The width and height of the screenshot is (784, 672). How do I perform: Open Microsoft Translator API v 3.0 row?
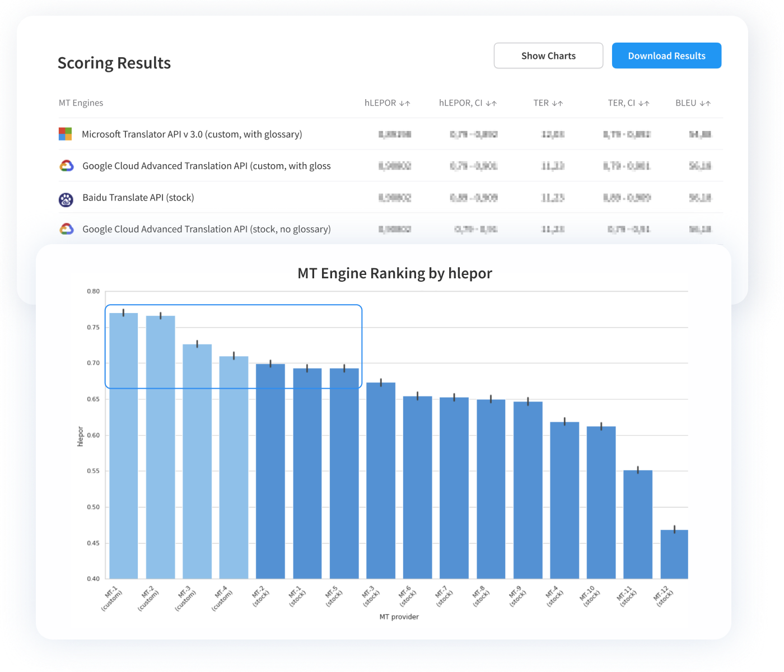(x=192, y=134)
